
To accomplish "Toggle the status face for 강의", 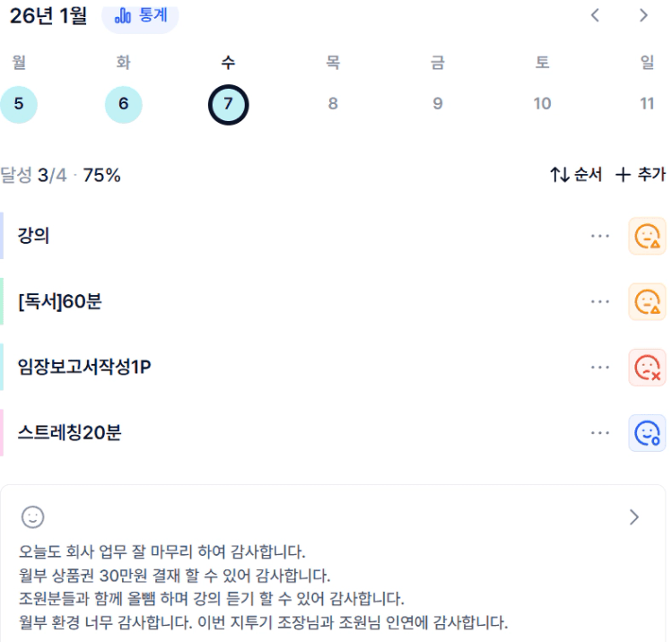I will [x=647, y=236].
